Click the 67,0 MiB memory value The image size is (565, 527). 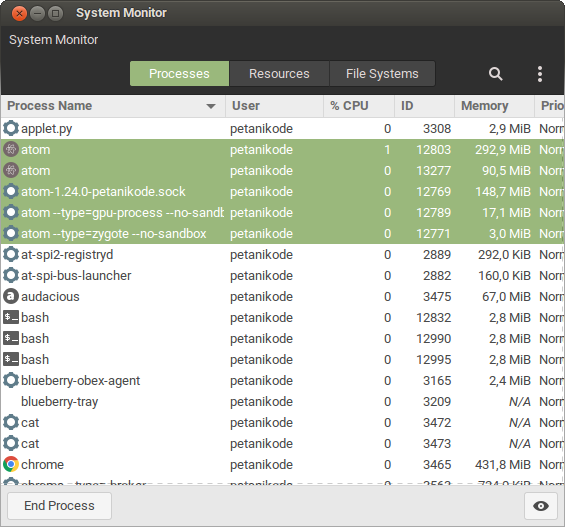(x=506, y=296)
